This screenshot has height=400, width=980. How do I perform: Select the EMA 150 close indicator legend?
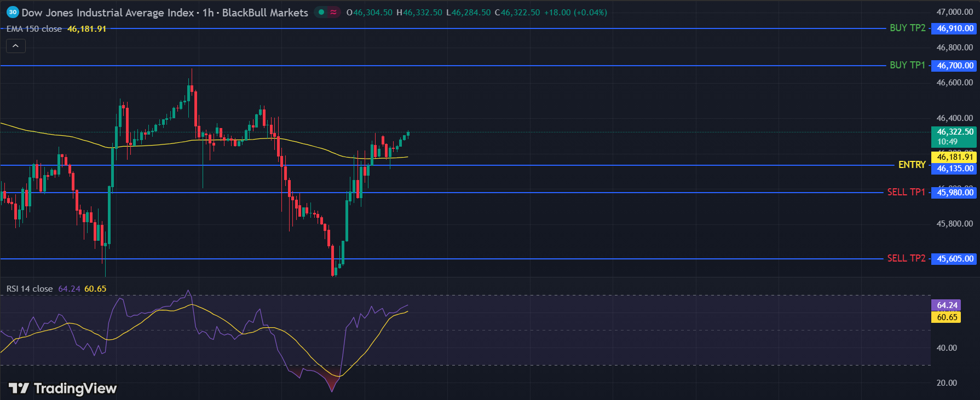(x=34, y=29)
